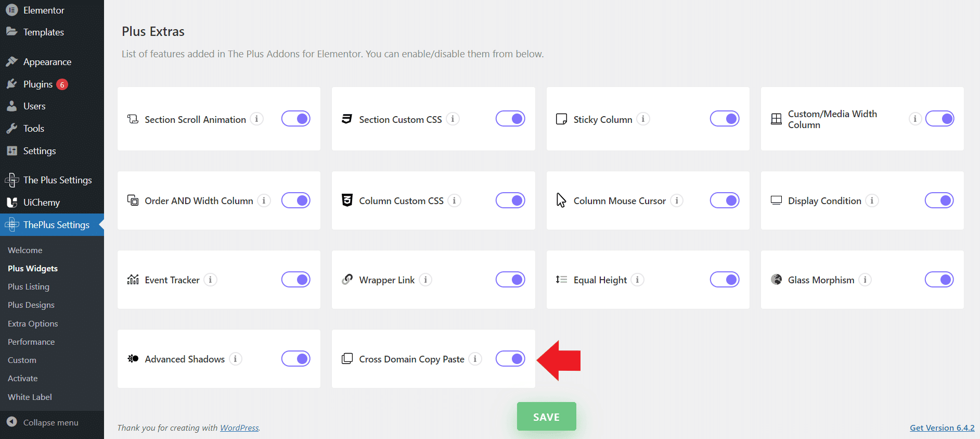Open Users menu
The height and width of the screenshot is (439, 980).
click(52, 106)
